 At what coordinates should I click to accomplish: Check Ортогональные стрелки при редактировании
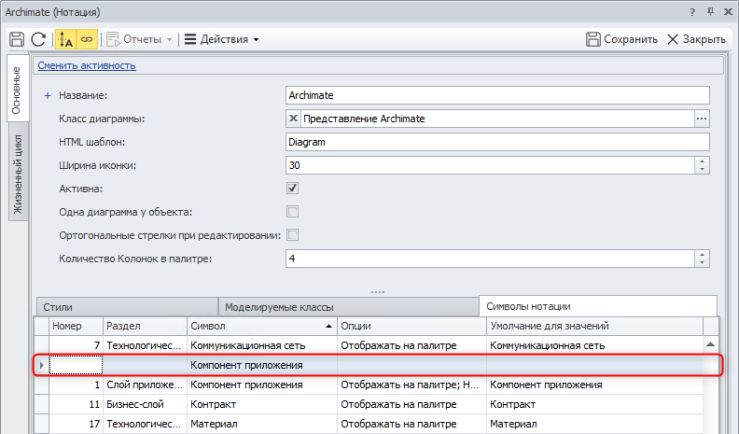pyautogui.click(x=293, y=235)
